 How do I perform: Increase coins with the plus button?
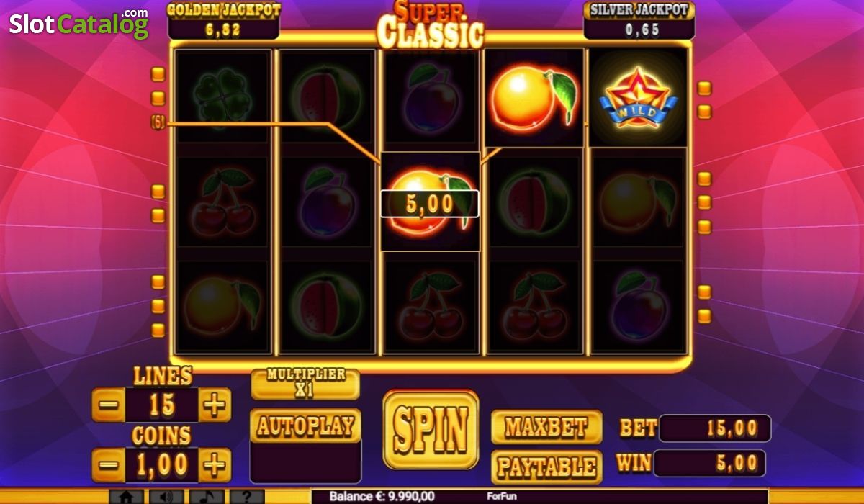[215, 465]
